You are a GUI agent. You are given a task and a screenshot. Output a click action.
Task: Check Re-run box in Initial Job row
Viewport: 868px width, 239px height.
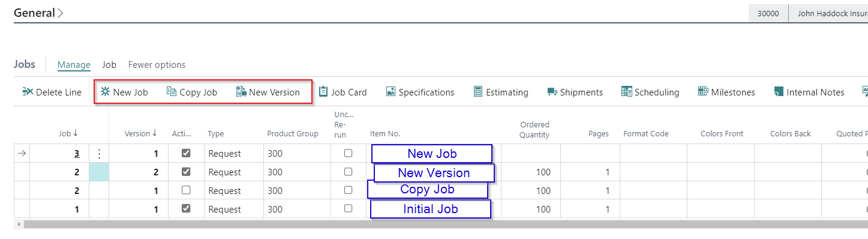pyautogui.click(x=349, y=209)
